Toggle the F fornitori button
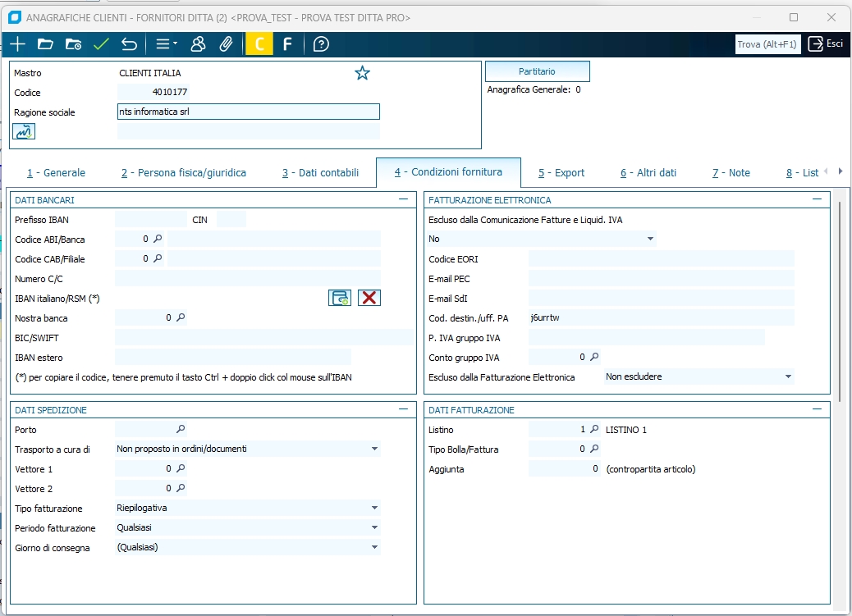The image size is (852, 616). click(287, 44)
